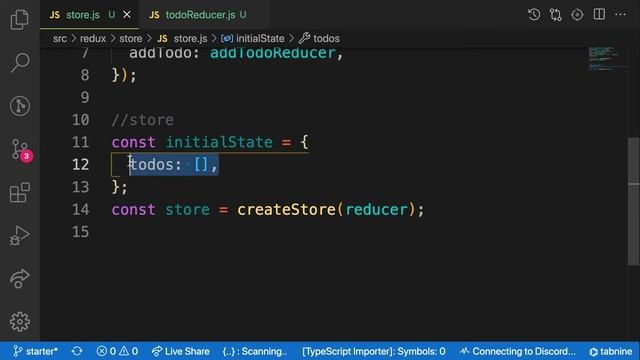The image size is (640, 360).
Task: Open Run and Debug view
Action: 20,236
